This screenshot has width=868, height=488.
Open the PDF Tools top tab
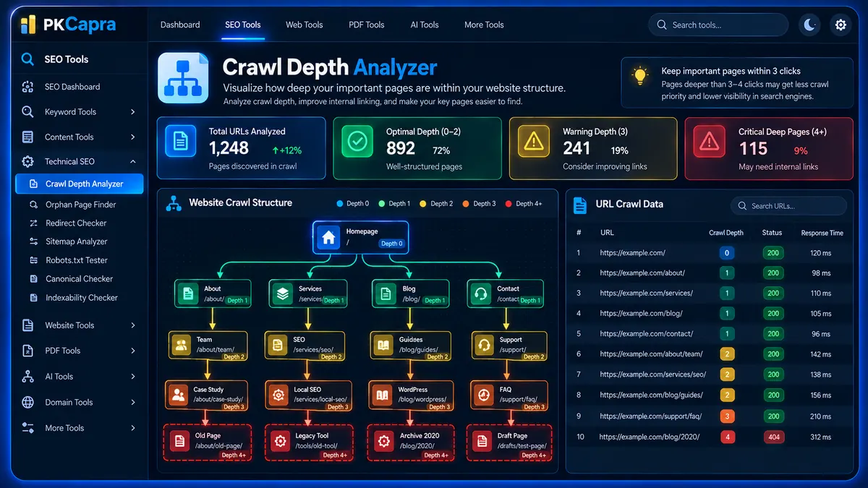367,25
